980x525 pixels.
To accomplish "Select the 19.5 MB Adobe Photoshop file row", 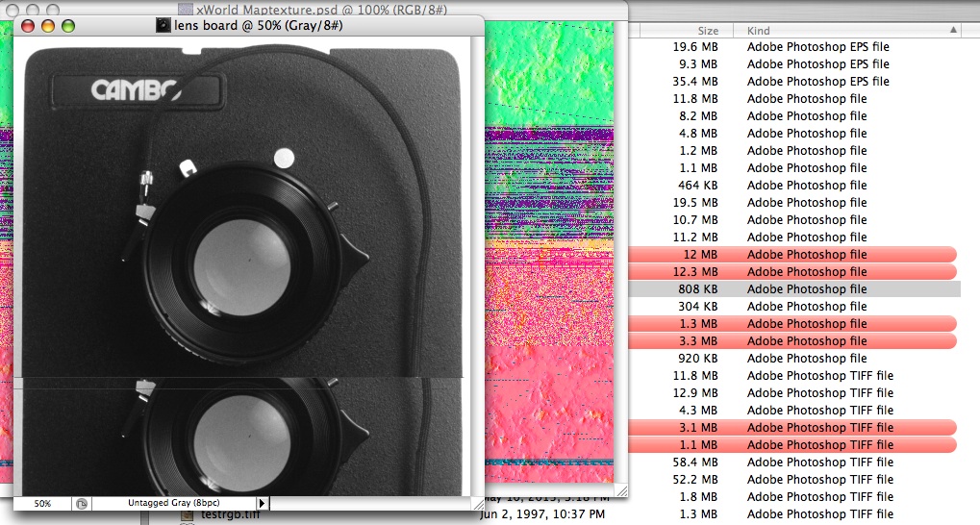I will click(x=794, y=203).
